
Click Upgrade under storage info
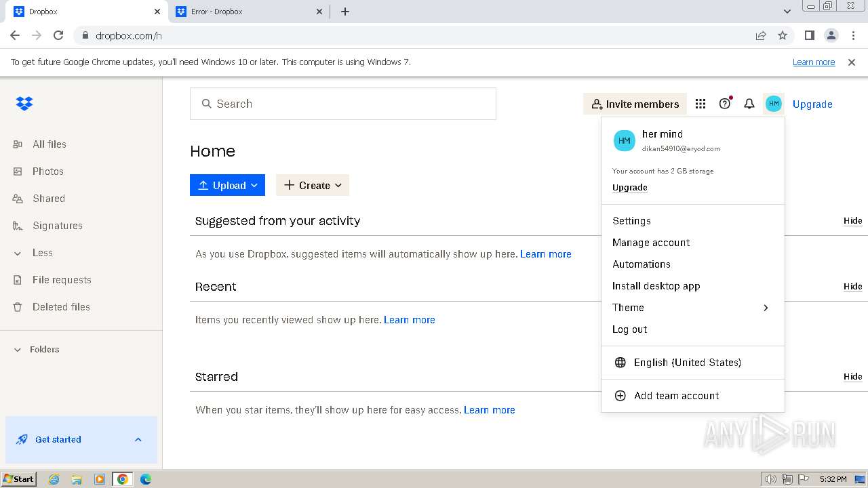tap(629, 188)
